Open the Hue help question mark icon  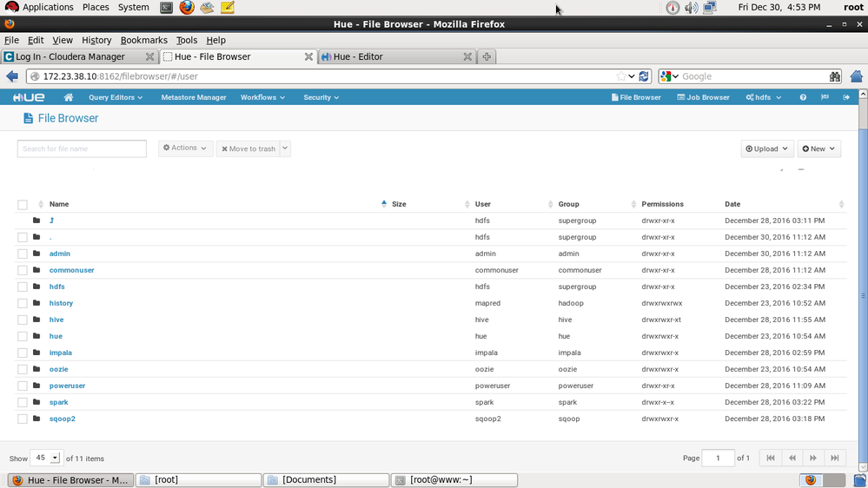coord(803,97)
